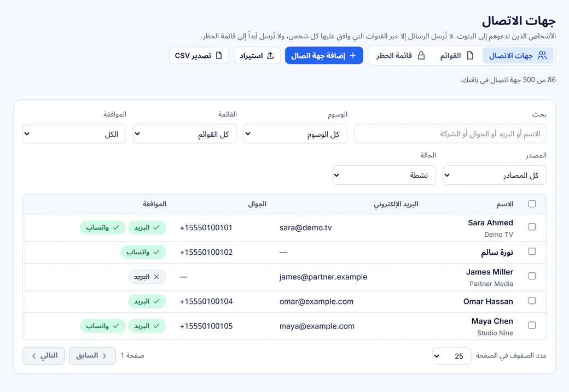Click the checkmark on Omar Hassan's البريد badge
569x392 pixels.
pos(156,301)
